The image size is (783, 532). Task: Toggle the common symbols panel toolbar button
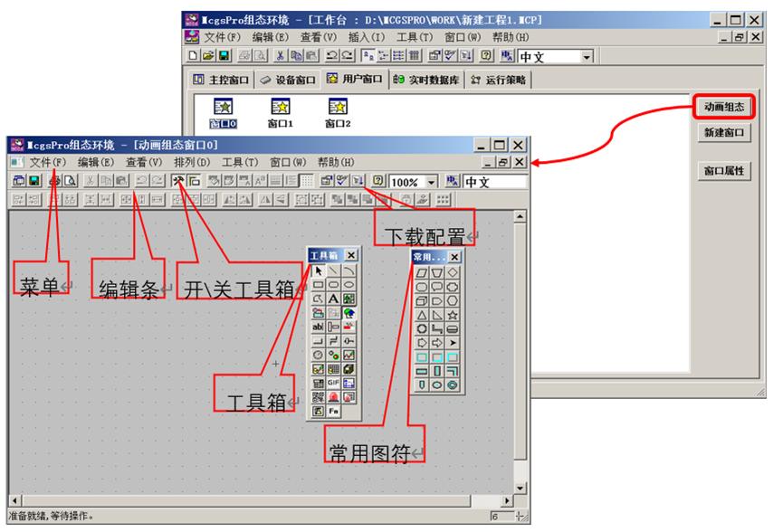pyautogui.click(x=194, y=181)
